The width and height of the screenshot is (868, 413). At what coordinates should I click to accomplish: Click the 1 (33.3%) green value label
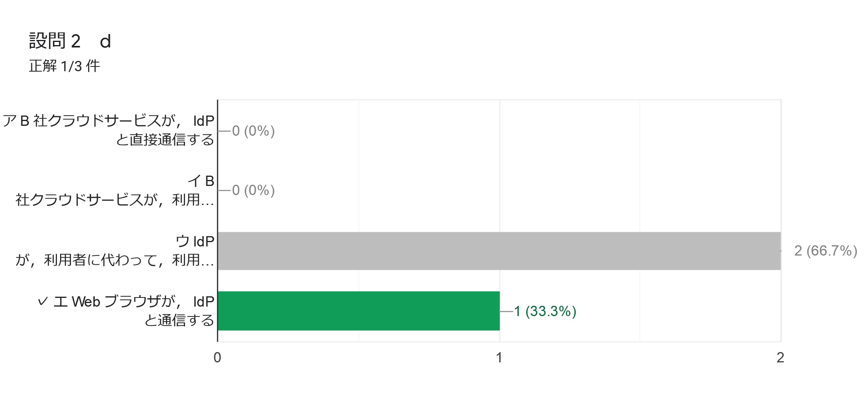[545, 311]
